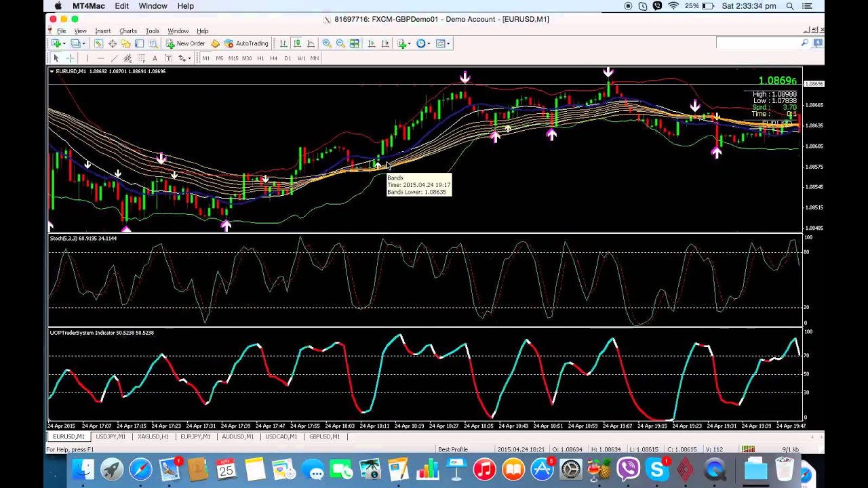Switch to GBPUSD,M1 chart tab

point(324,436)
